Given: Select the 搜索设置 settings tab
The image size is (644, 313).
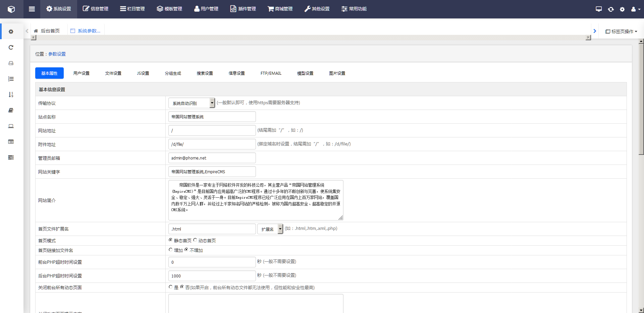Looking at the screenshot, I should tap(205, 73).
